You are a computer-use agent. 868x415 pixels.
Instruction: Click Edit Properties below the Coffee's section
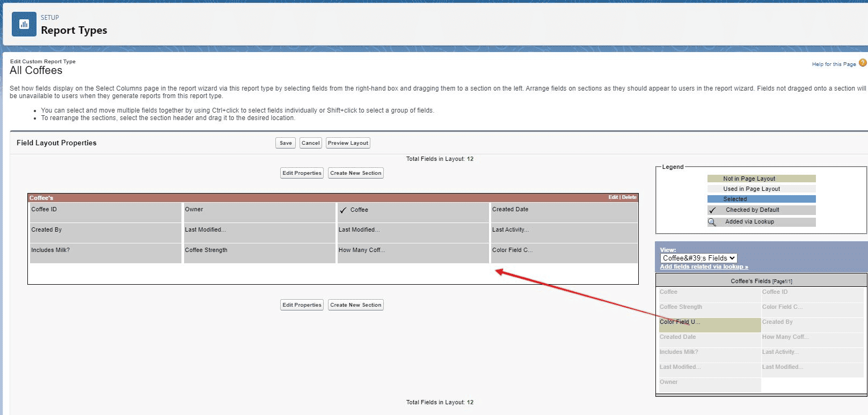point(302,305)
